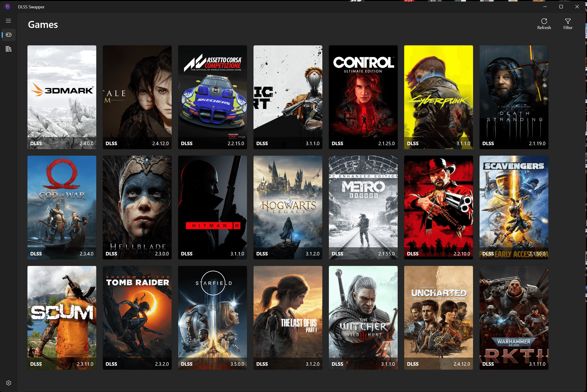Open the Cyberpunk 2077 game card
The height and width of the screenshot is (392, 587).
[x=438, y=97]
